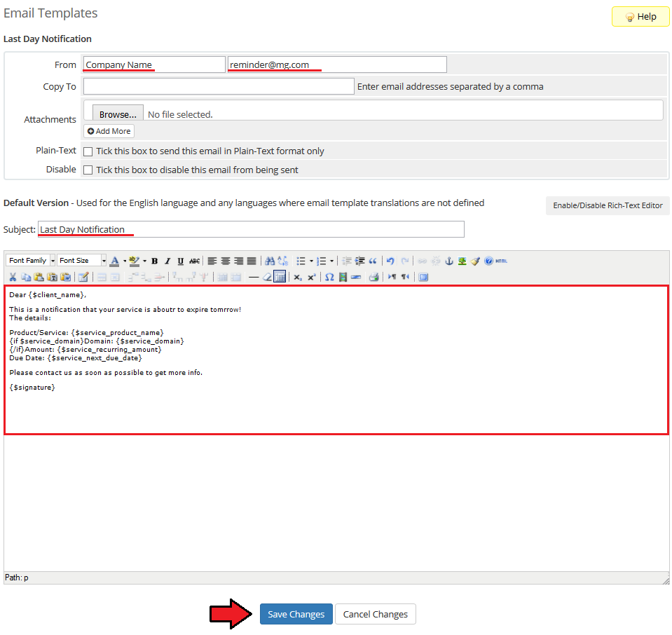Insert a special character (Omega)
Viewport: 672px width, 635px height.
(329, 278)
